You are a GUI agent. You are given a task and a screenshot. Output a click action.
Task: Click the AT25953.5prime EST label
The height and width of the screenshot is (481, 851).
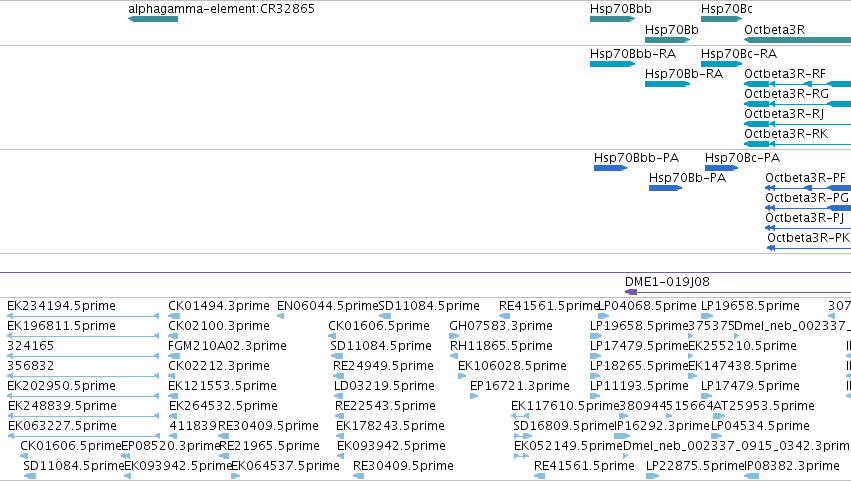click(764, 406)
